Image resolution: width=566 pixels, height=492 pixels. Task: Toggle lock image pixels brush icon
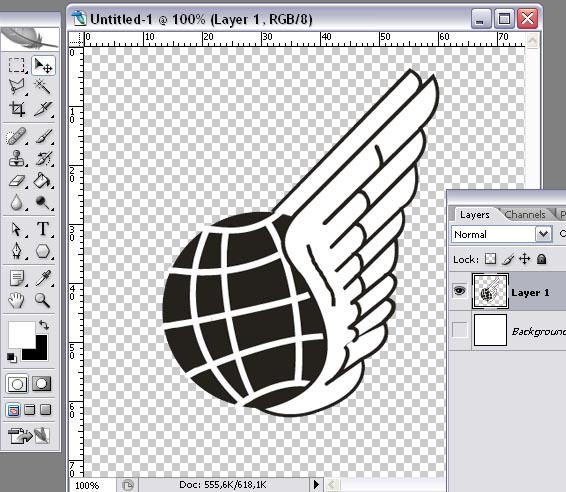[x=508, y=259]
